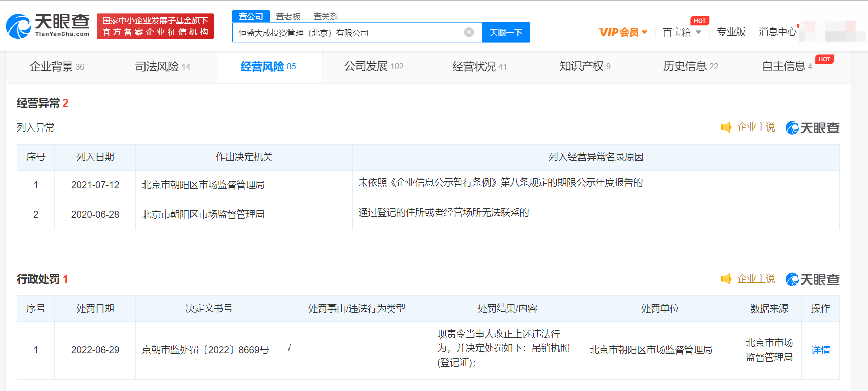Image resolution: width=868 pixels, height=391 pixels.
Task: Click column header 作出决定机关
Action: pos(244,157)
